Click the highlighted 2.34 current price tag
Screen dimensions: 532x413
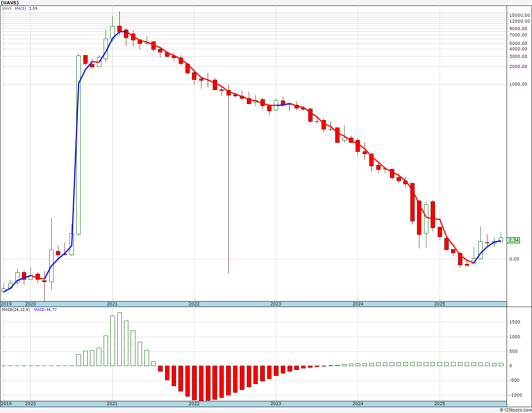(x=514, y=241)
